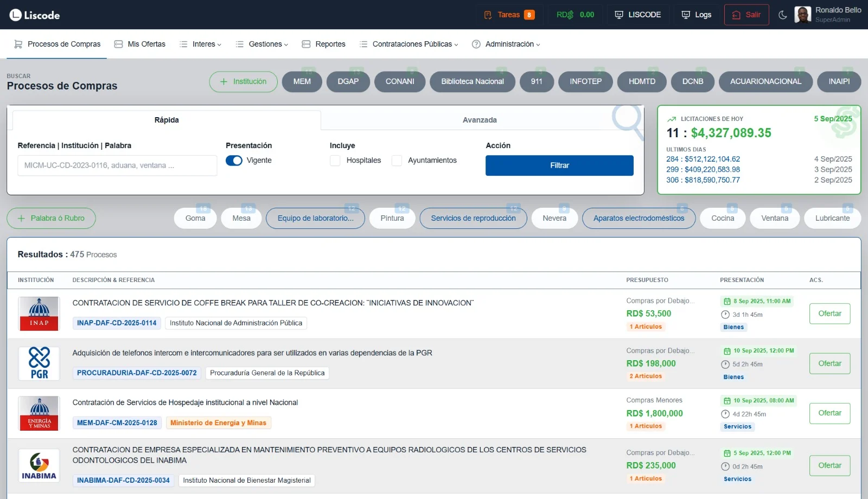Click Ofertar for the PGR telefonos process

tap(829, 363)
